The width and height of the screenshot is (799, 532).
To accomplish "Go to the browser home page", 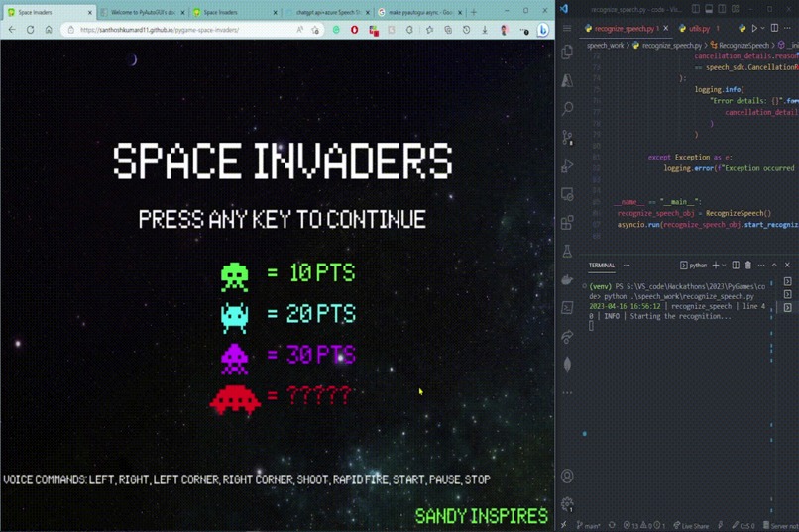I will (x=49, y=30).
